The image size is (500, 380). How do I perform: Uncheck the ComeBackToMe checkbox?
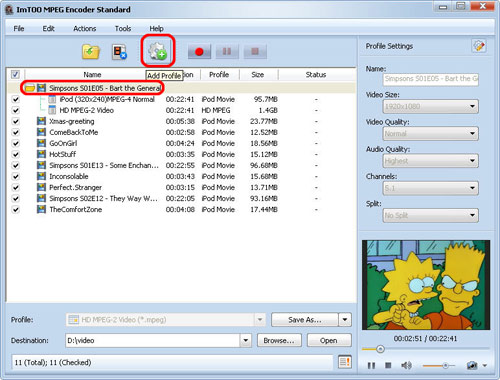click(x=15, y=132)
